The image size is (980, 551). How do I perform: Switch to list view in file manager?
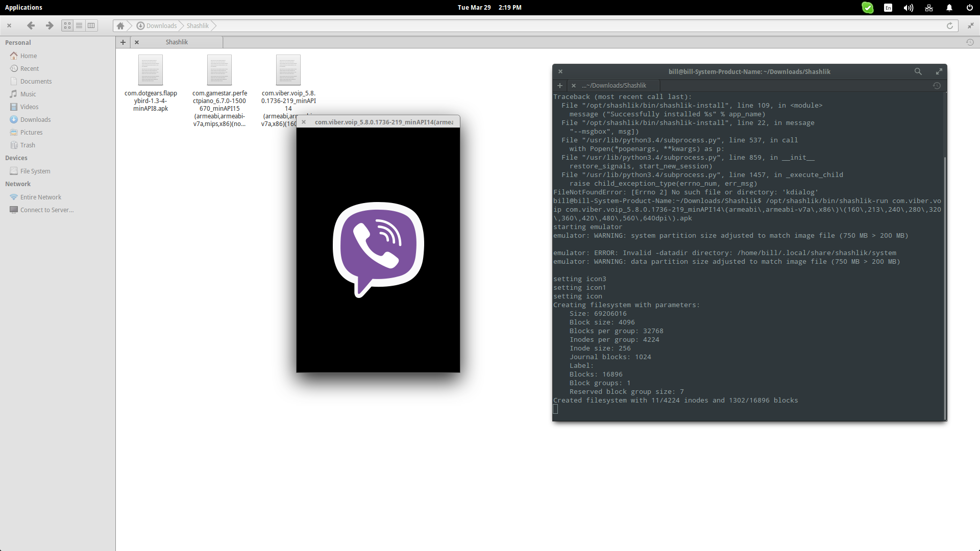pyautogui.click(x=79, y=26)
